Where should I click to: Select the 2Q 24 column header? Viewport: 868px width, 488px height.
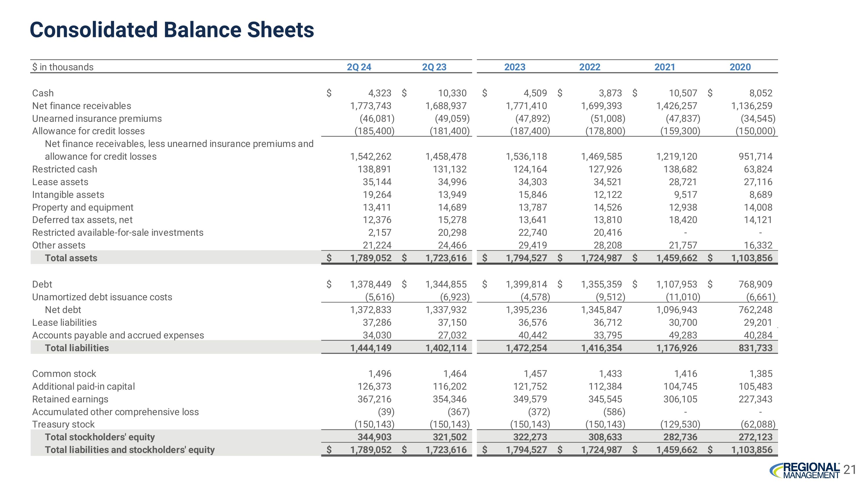(359, 67)
